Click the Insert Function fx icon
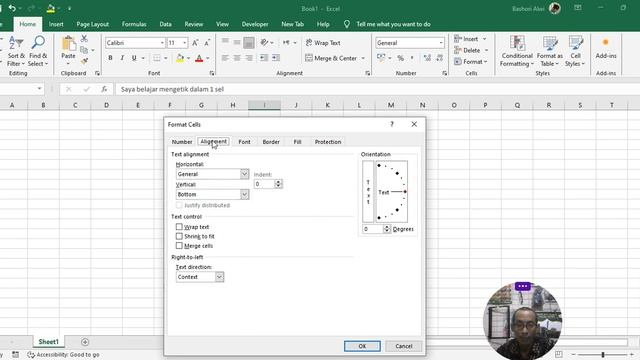 104,89
